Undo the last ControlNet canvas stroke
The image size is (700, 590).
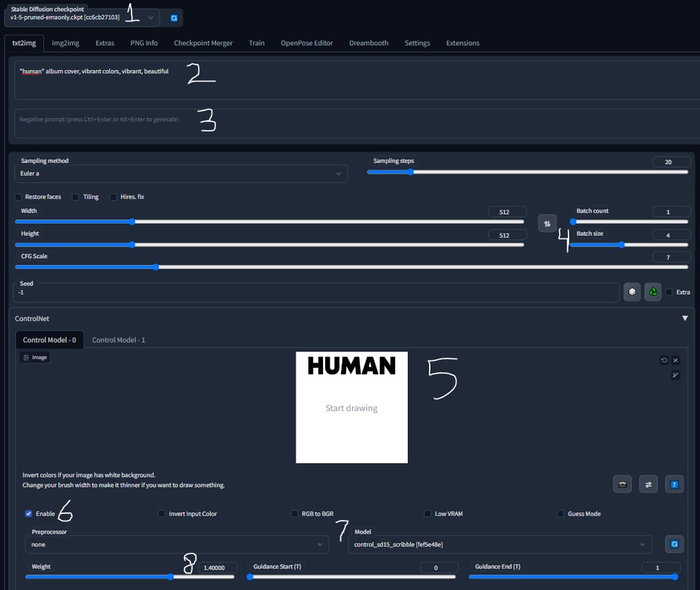664,360
